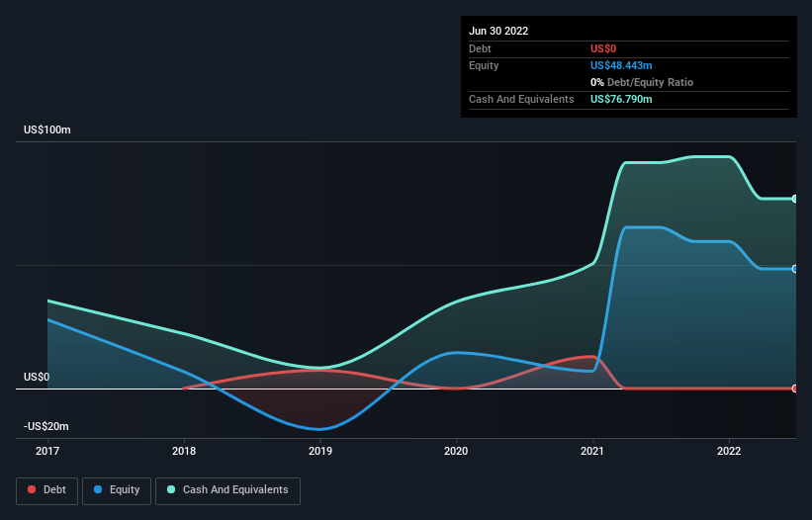Select the Cash endpoint marker on chart
This screenshot has width=812, height=520.
coord(795,199)
